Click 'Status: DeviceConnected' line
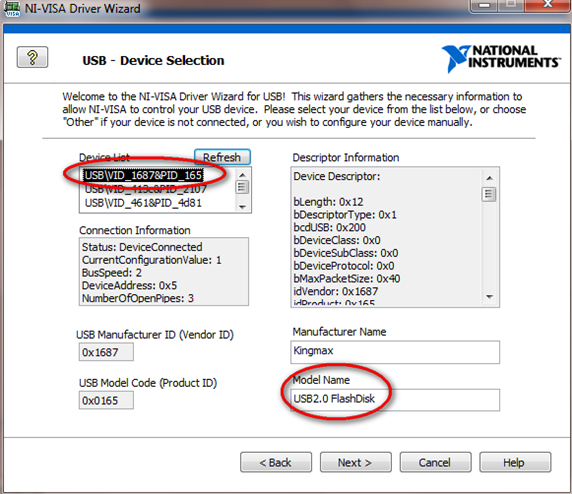The image size is (572, 494). tap(142, 247)
